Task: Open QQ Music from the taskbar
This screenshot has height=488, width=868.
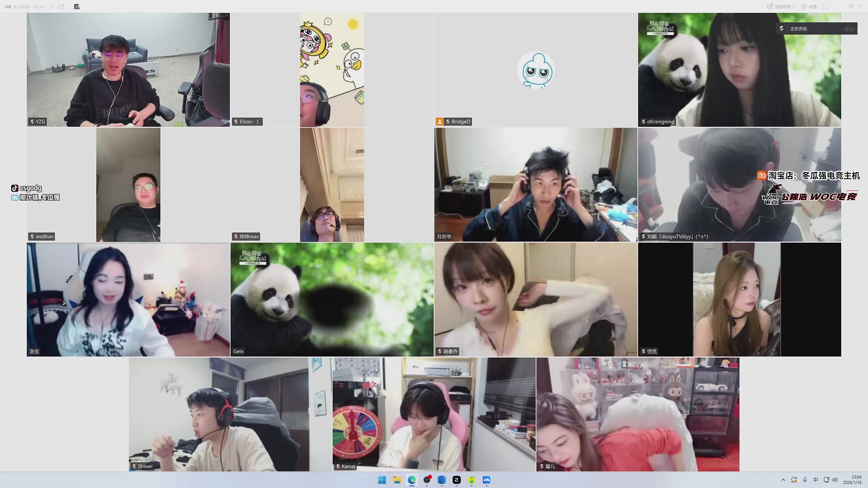Action: [472, 480]
